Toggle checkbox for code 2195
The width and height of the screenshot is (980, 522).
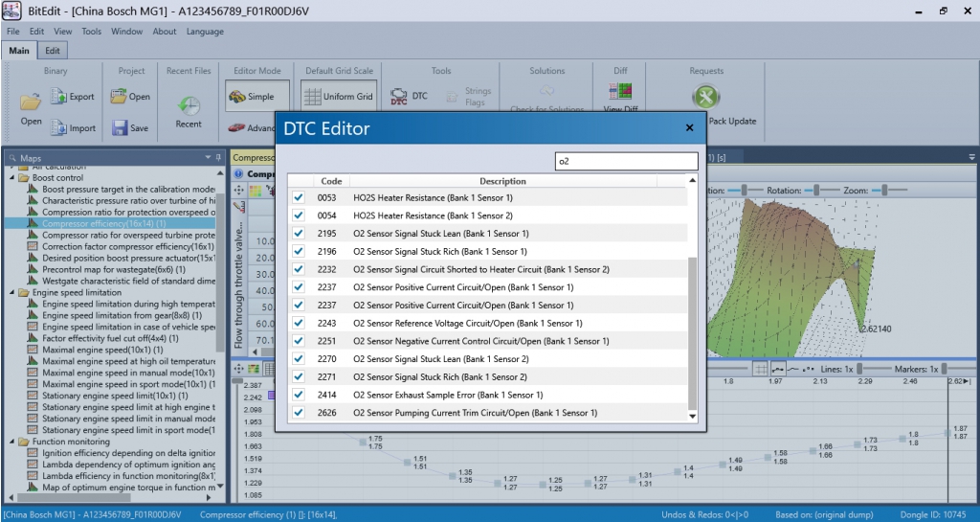299,233
